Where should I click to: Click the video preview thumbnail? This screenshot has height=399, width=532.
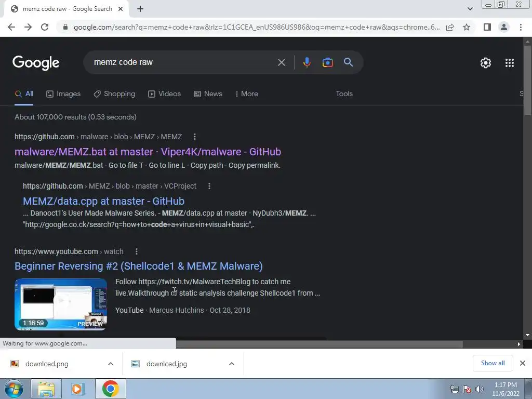[61, 304]
